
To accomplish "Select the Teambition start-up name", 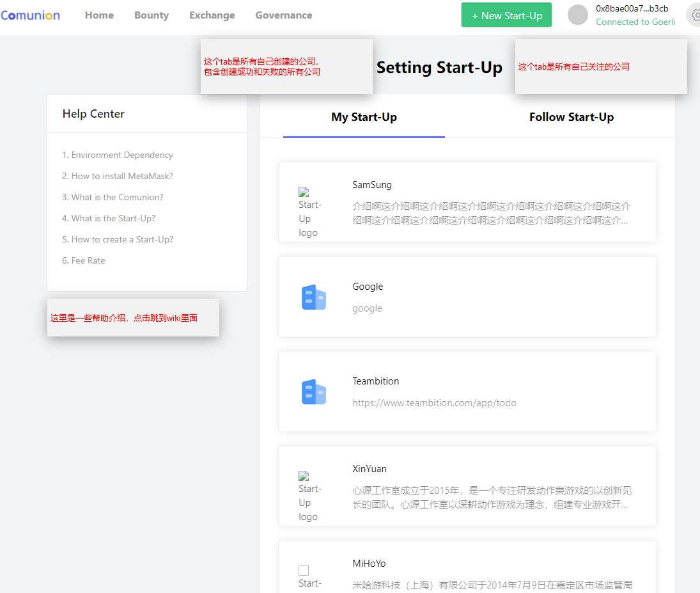I will click(x=375, y=381).
